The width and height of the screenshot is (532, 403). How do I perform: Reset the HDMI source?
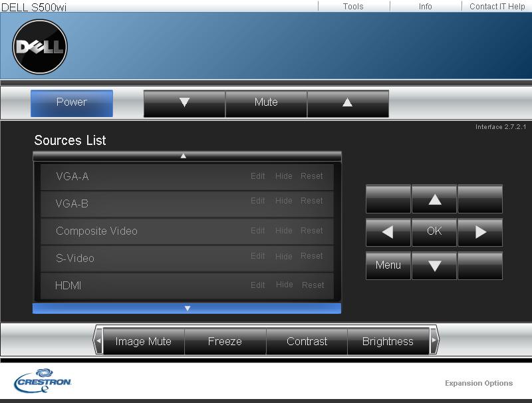tap(313, 285)
